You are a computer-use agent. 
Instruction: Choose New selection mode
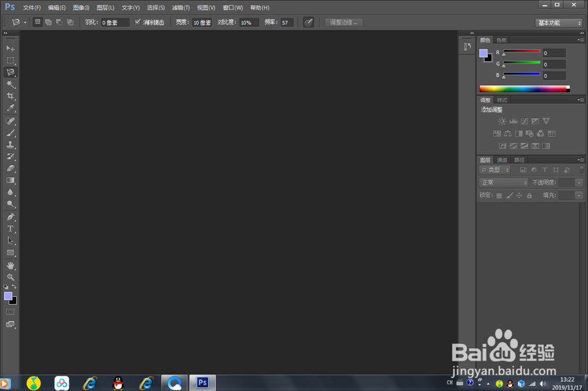(38, 22)
